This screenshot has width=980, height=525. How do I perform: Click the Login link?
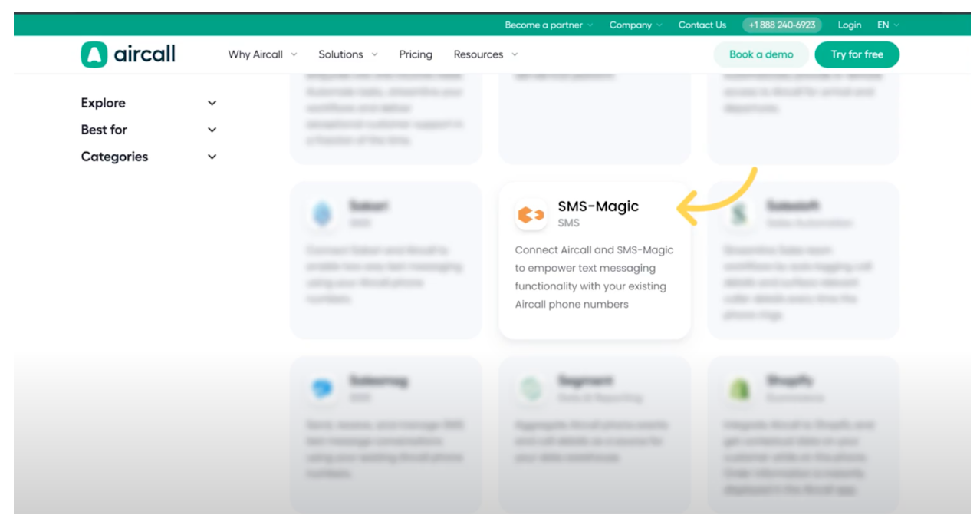click(x=849, y=24)
